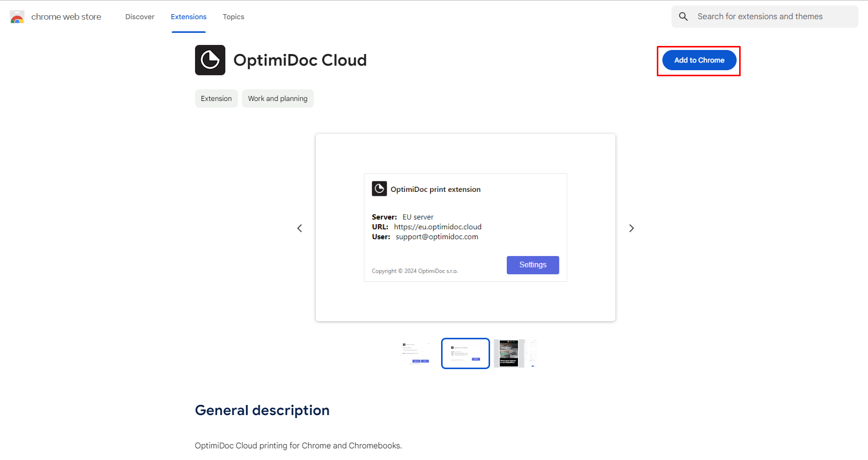Select the third screenshot thumbnail
Viewport: 868px width, 460px height.
click(515, 353)
